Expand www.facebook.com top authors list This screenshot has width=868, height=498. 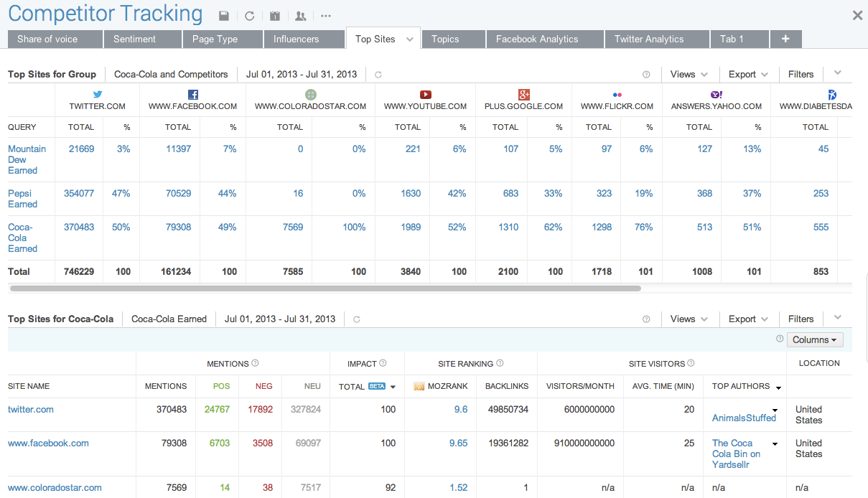click(x=774, y=444)
